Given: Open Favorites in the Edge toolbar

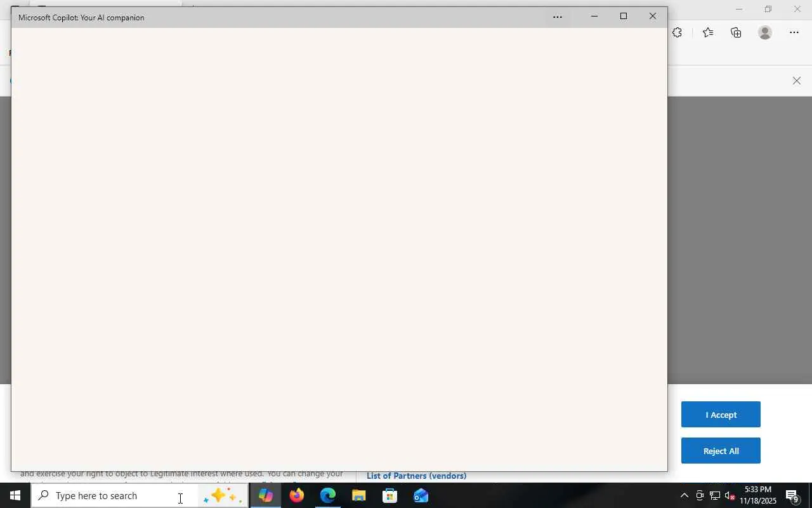Looking at the screenshot, I should click(x=708, y=32).
